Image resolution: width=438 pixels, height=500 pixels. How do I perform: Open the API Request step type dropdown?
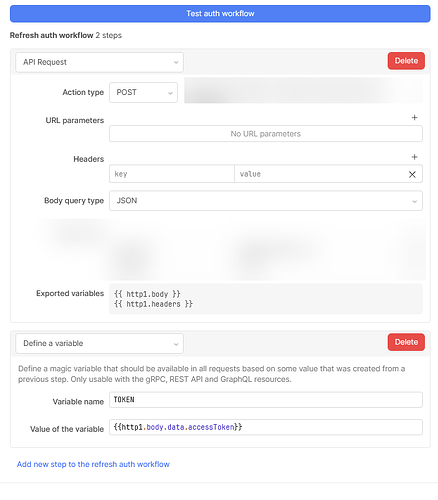(99, 62)
